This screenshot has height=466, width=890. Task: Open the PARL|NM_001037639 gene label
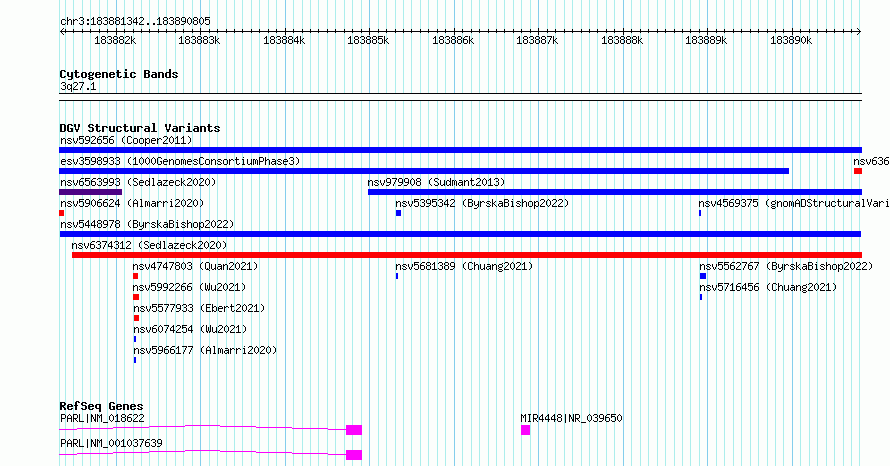pos(111,443)
